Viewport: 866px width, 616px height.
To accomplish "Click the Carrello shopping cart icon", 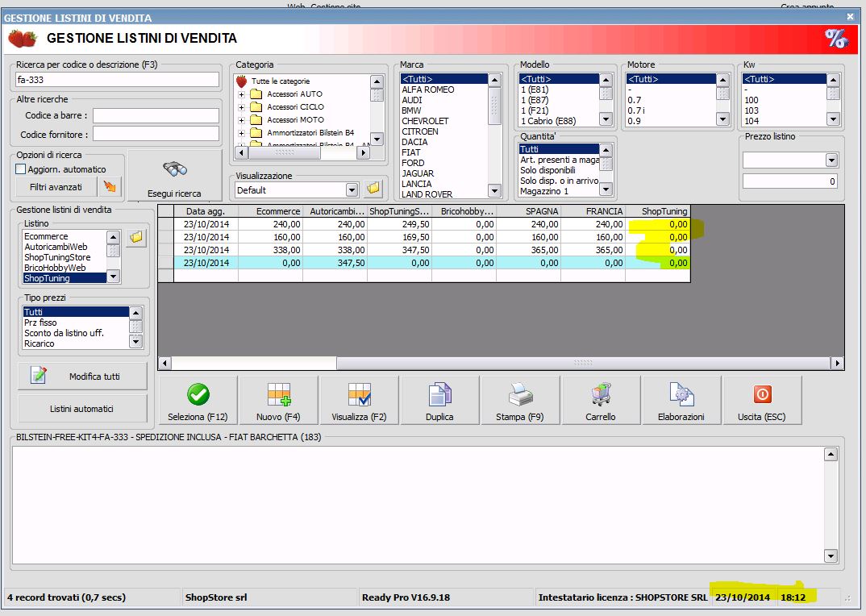I will pyautogui.click(x=601, y=394).
